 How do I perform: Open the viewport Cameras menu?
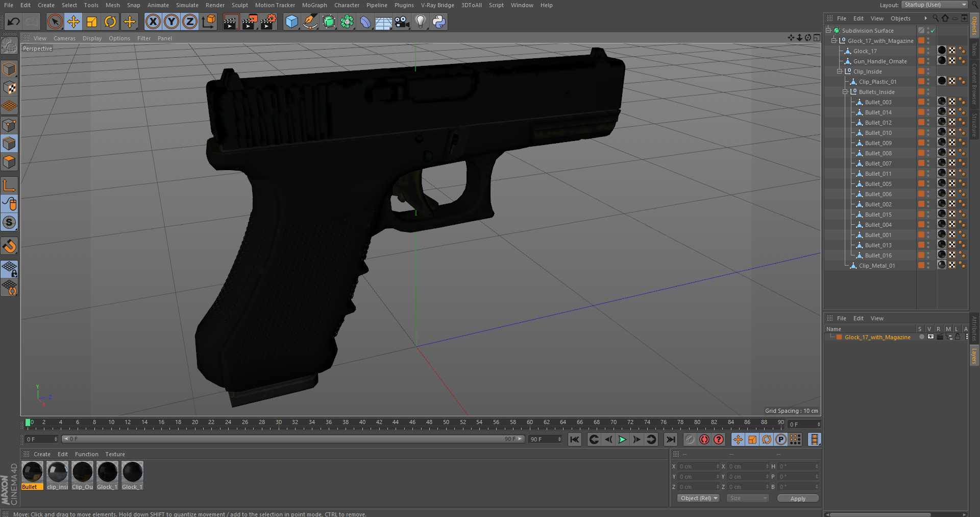pyautogui.click(x=64, y=38)
